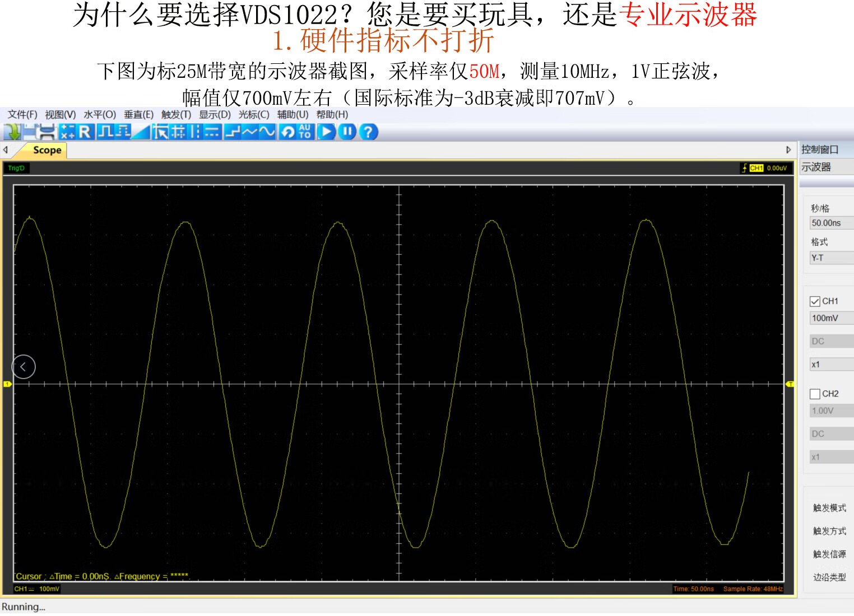
Task: Select the Scope tab
Action: pos(47,150)
